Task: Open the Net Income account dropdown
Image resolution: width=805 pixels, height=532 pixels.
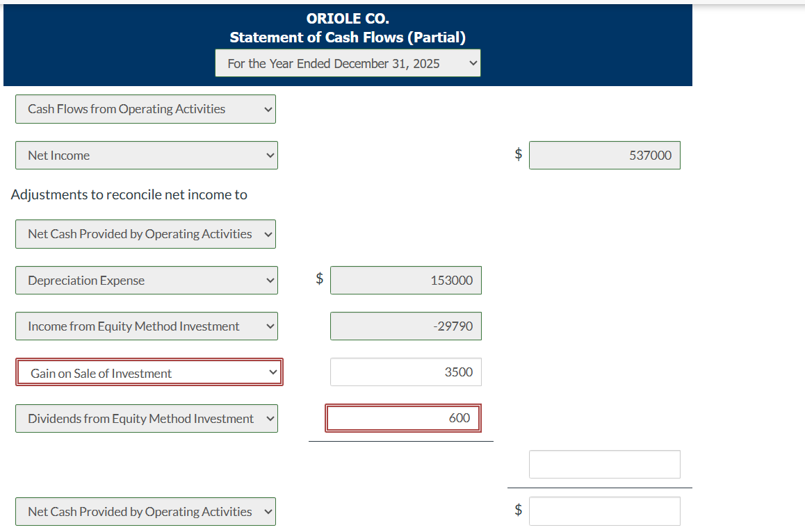Action: tap(146, 155)
